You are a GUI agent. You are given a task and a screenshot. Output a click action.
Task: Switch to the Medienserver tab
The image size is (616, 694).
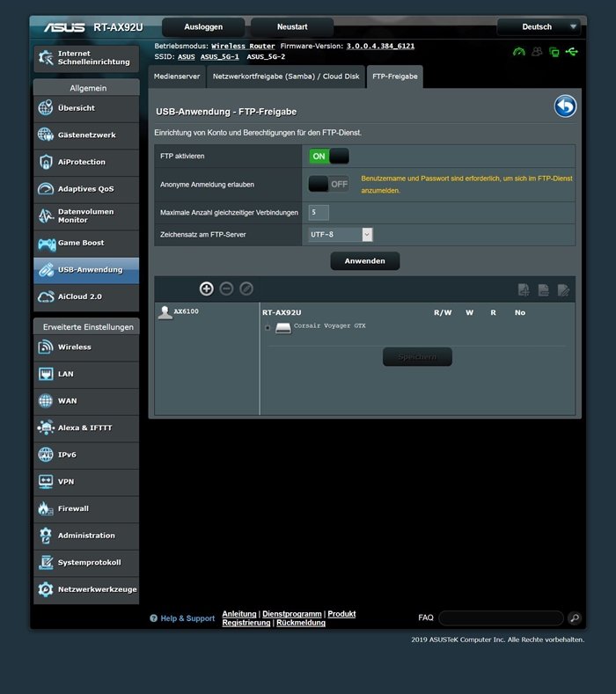pyautogui.click(x=177, y=77)
